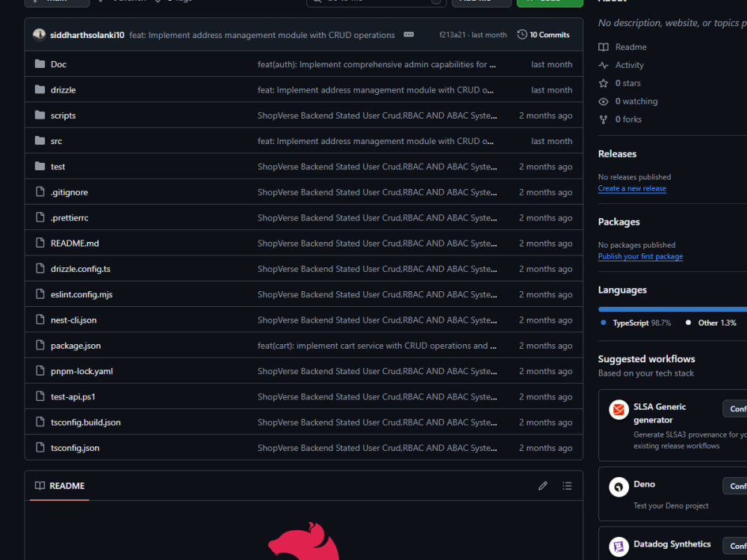Click the SLSA Generic generator logo

point(619,409)
